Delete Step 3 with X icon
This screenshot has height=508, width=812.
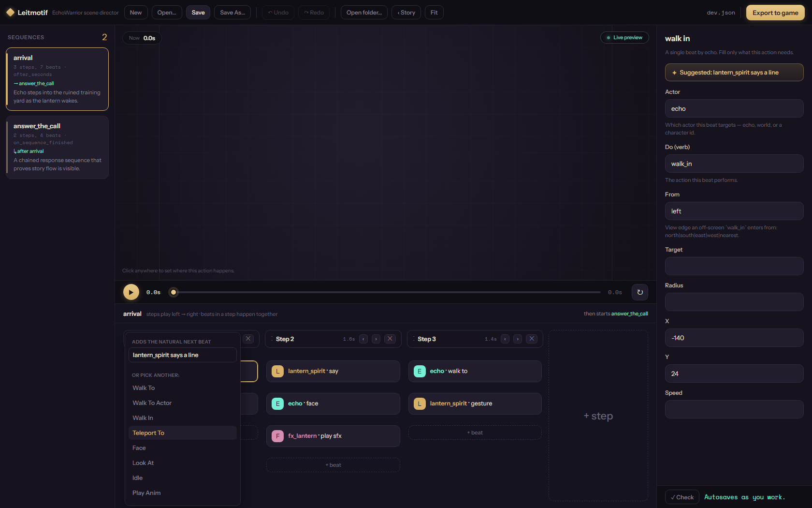pyautogui.click(x=532, y=339)
